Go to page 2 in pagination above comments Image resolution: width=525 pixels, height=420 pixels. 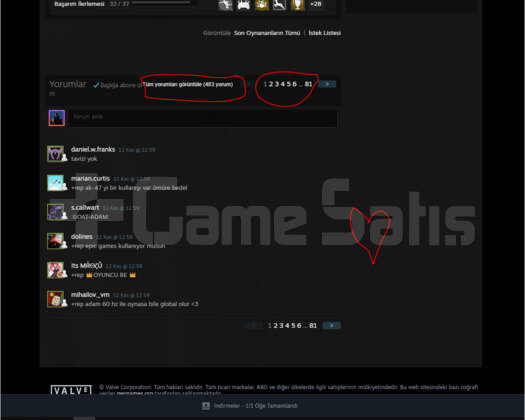click(x=271, y=84)
